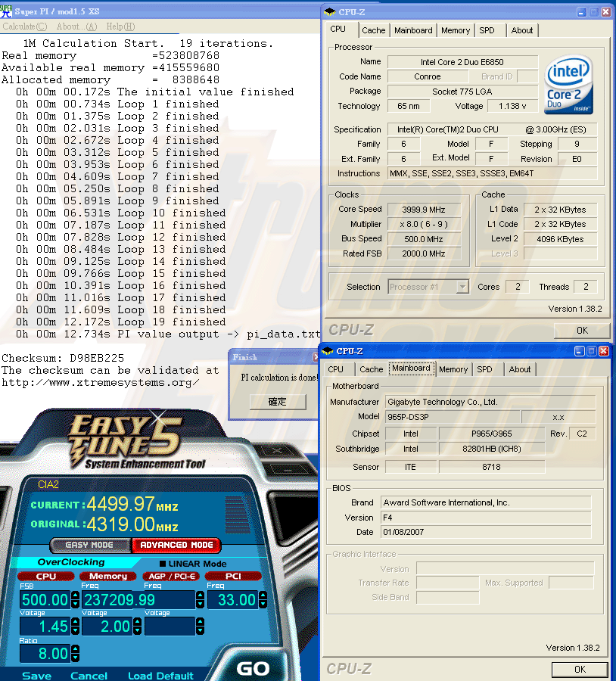Click the BIOS Date value '01/08/2007'
The image size is (616, 681).
[x=486, y=532]
